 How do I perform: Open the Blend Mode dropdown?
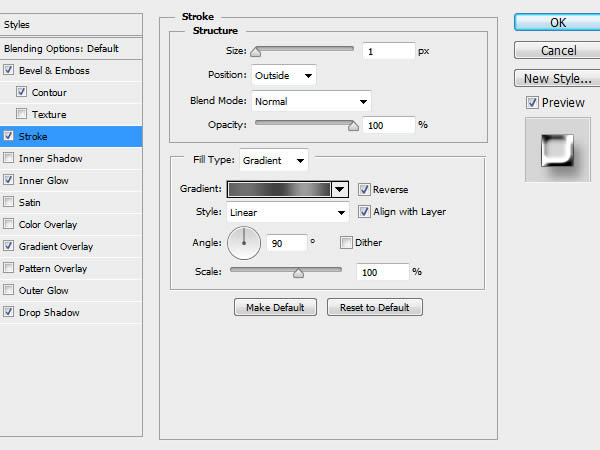(x=311, y=101)
